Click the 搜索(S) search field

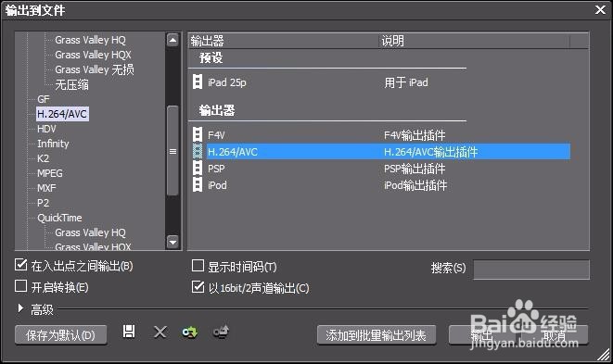tap(531, 270)
